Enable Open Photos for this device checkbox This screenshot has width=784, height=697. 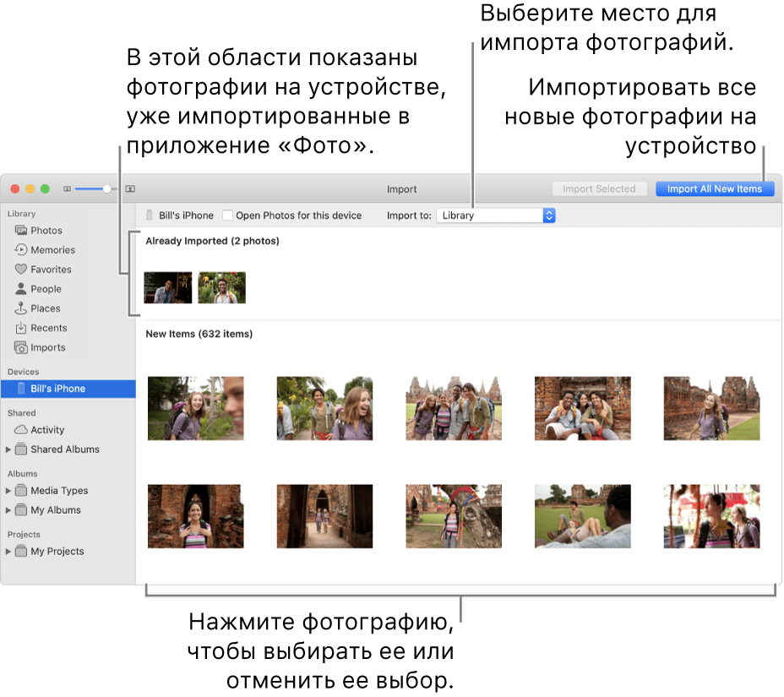227,215
